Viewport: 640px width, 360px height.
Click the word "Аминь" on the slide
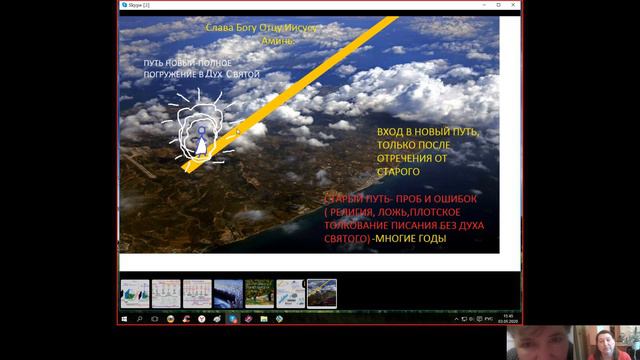(x=278, y=41)
